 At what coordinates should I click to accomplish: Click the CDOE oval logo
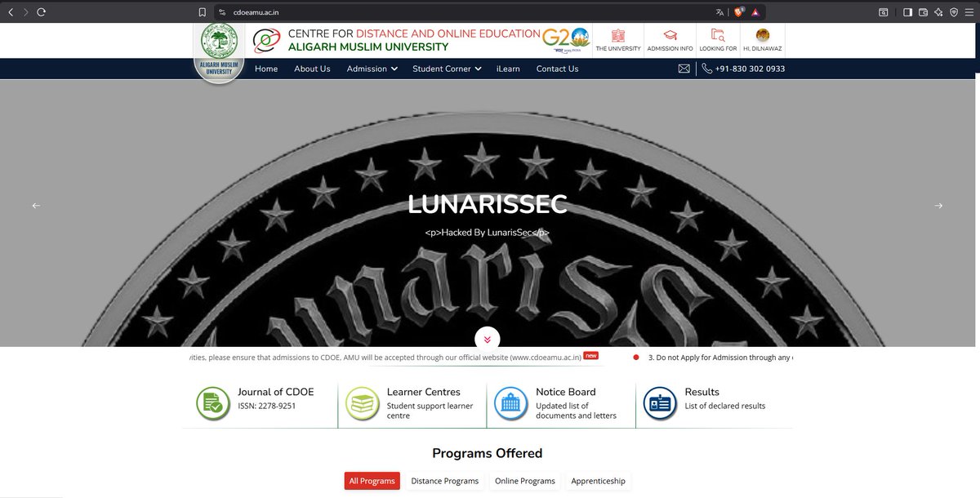coord(266,41)
